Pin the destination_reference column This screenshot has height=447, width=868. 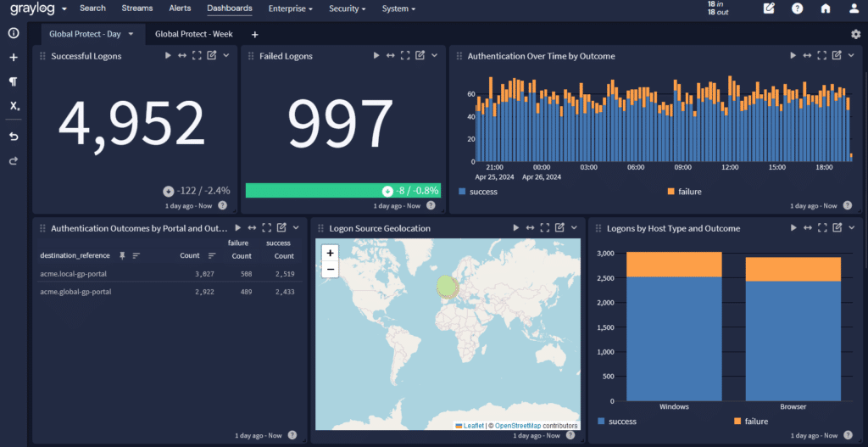[122, 255]
